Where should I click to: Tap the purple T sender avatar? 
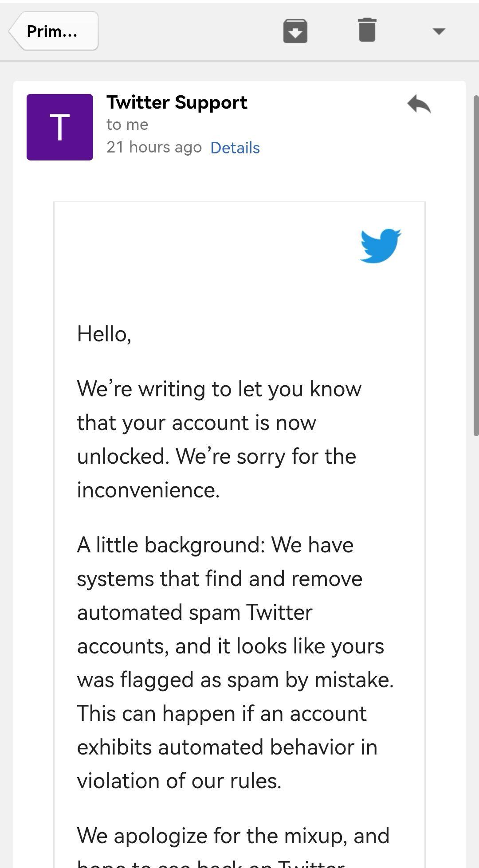click(60, 127)
